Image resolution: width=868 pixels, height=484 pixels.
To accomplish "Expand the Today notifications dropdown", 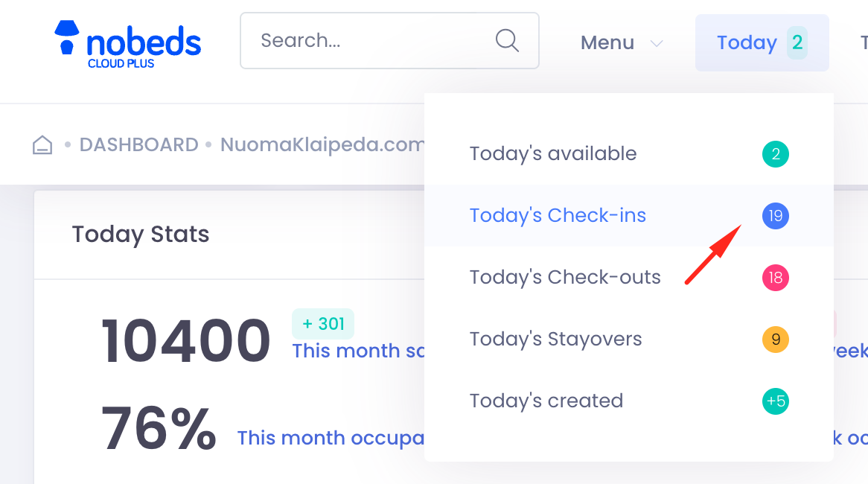I will pyautogui.click(x=747, y=42).
